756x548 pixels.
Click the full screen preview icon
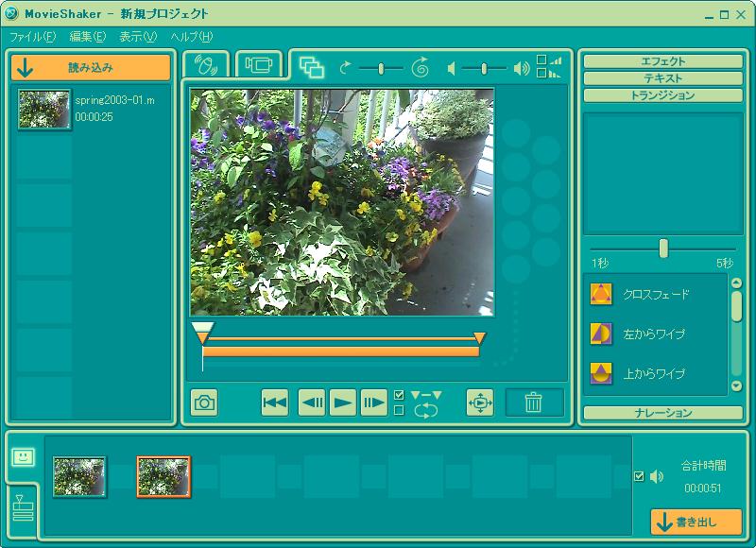click(x=480, y=402)
